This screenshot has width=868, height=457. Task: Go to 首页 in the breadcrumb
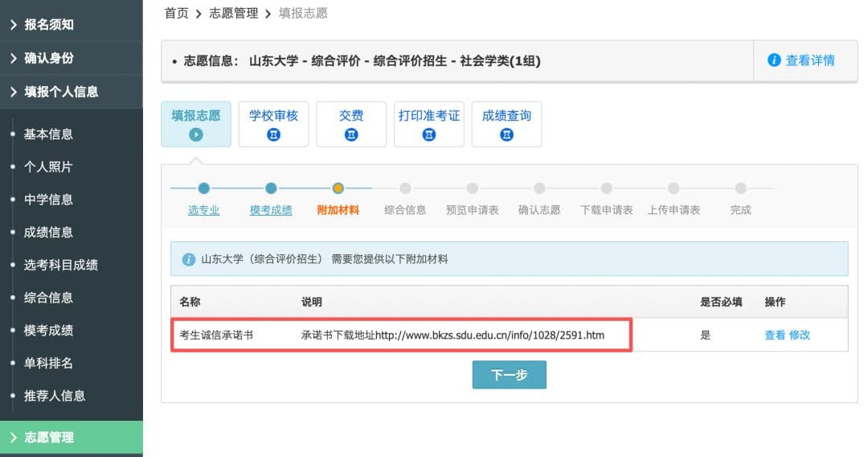pyautogui.click(x=177, y=14)
